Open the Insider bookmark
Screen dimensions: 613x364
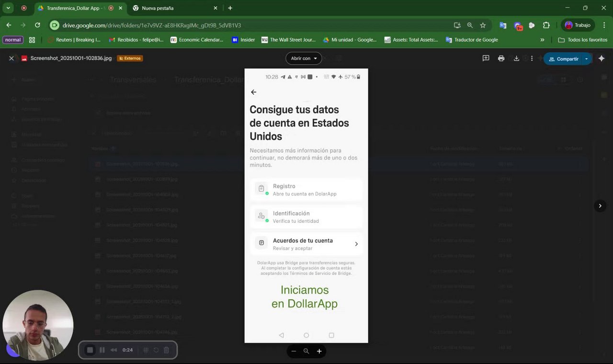tap(243, 40)
